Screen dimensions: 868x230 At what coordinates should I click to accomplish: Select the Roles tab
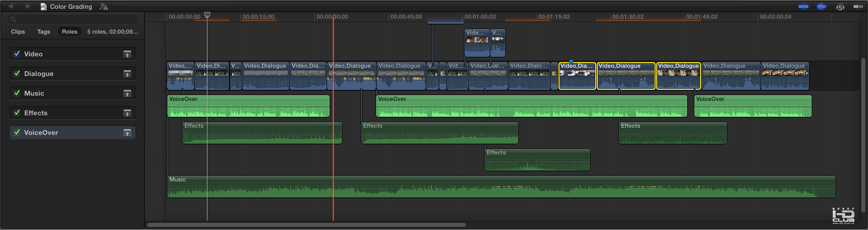(x=69, y=32)
